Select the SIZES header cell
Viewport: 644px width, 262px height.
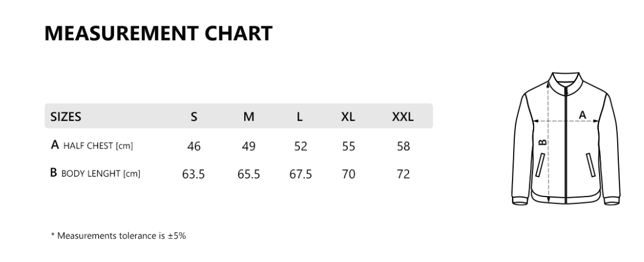[66, 116]
